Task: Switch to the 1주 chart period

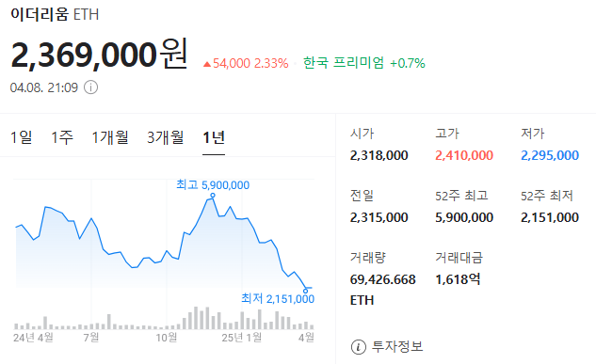Action: (62, 137)
